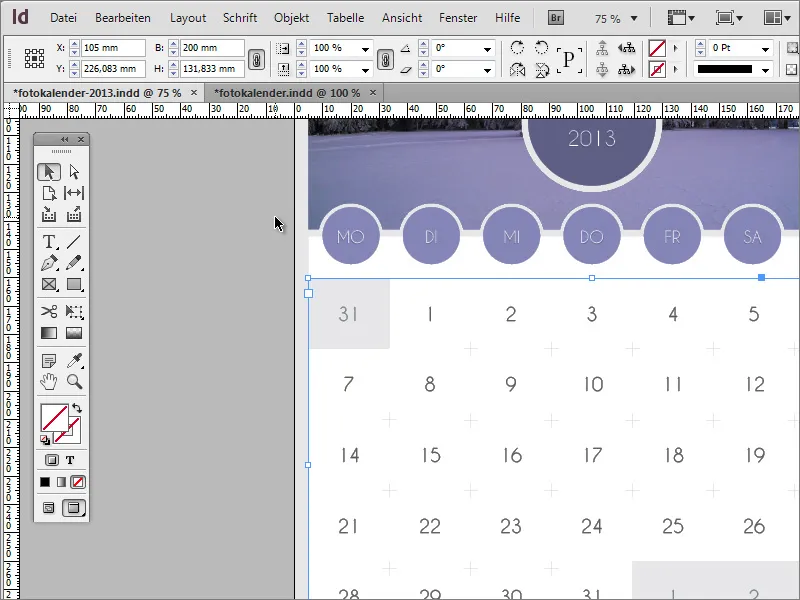Apply None to selection

tap(78, 482)
